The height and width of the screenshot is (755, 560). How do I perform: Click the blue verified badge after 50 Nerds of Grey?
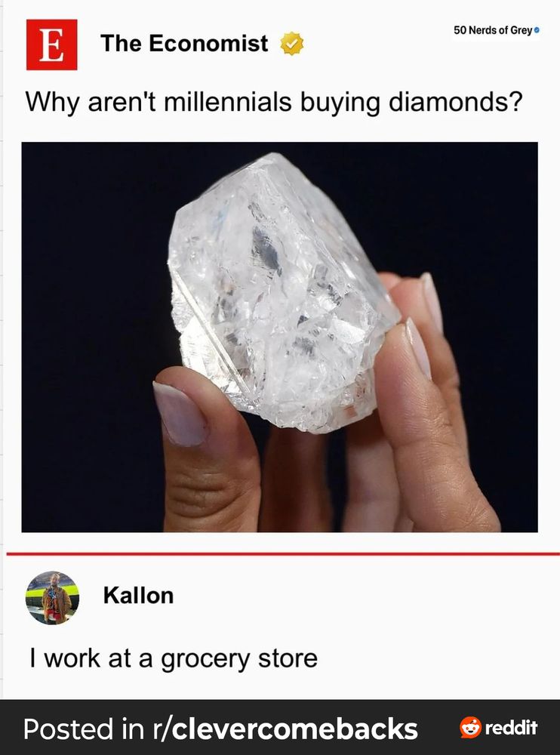[x=537, y=30]
